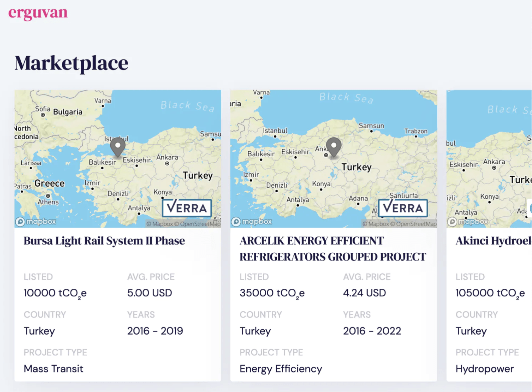Click Mapbox attribution on second map
532x392 pixels.
(x=376, y=224)
